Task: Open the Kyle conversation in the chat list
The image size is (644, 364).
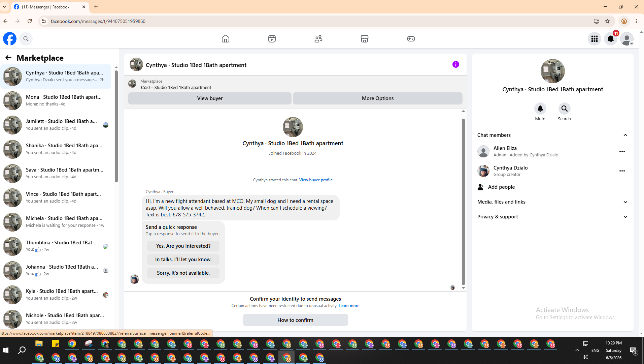Action: (x=56, y=295)
